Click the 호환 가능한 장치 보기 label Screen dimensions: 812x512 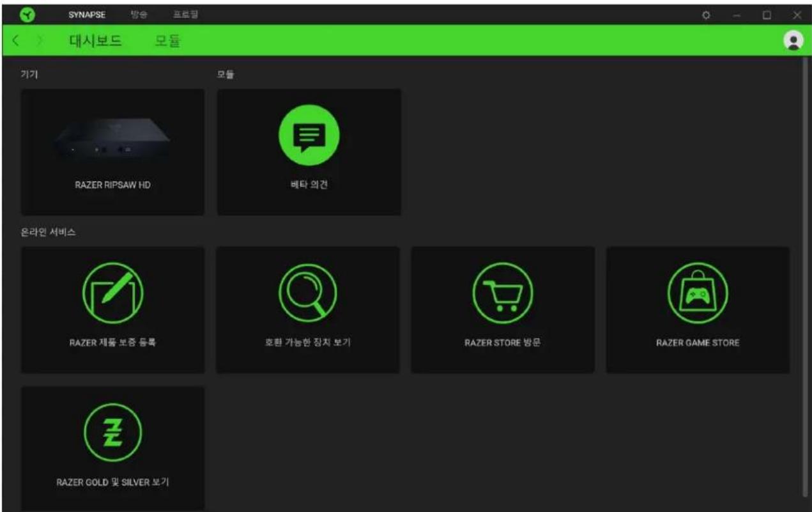308,343
